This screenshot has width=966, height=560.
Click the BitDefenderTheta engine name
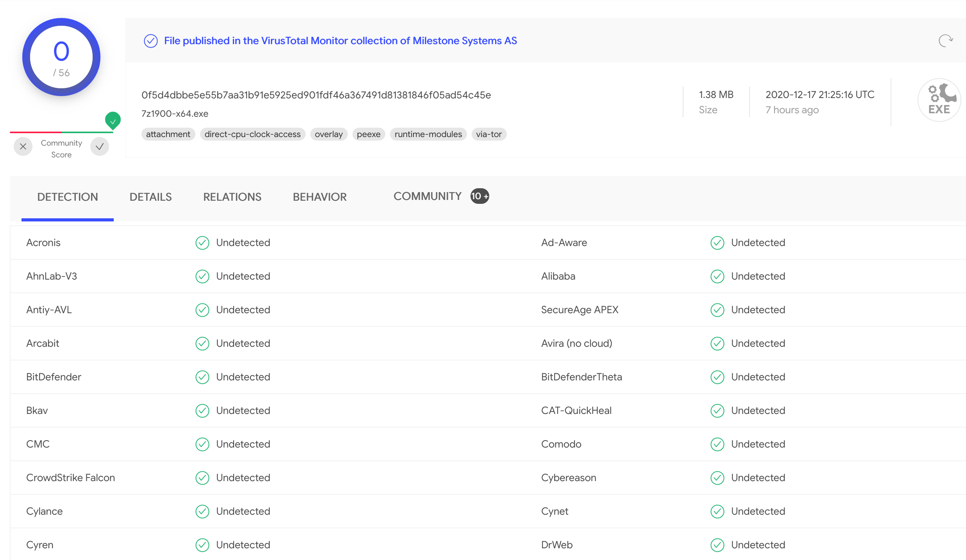point(581,377)
